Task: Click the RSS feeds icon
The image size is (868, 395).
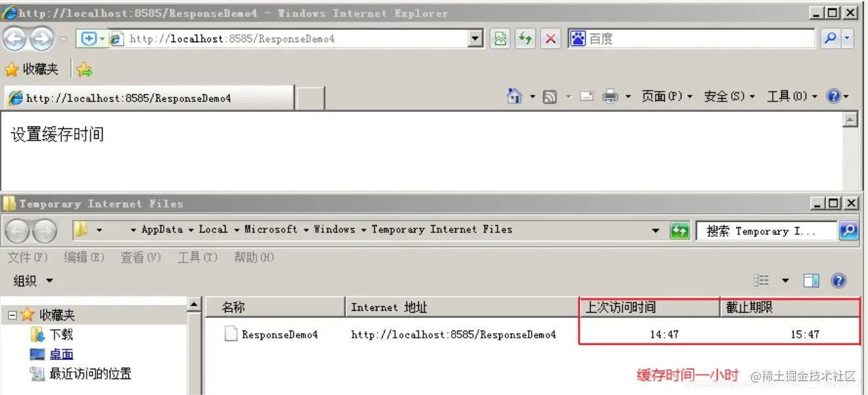Action: 550,97
